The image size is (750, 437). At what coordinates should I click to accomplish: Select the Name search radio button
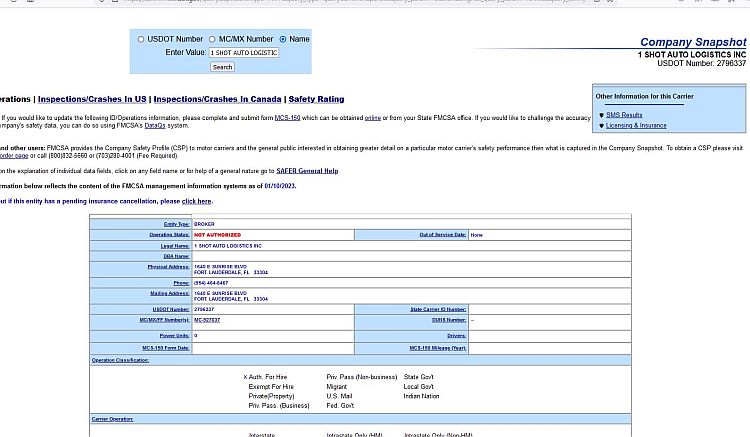283,39
